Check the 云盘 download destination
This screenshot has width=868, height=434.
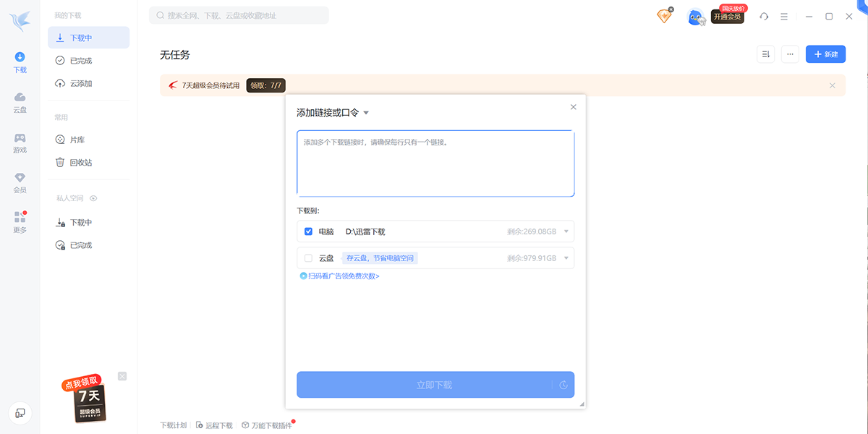309,258
